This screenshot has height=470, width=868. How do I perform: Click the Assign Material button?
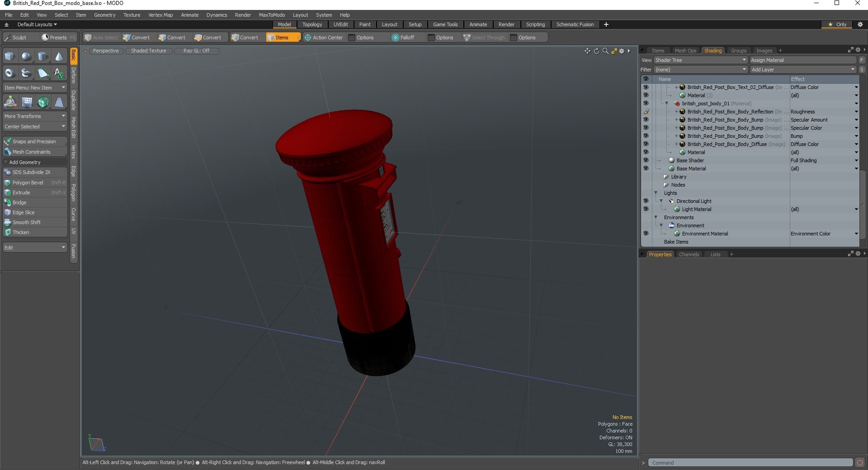click(x=803, y=60)
